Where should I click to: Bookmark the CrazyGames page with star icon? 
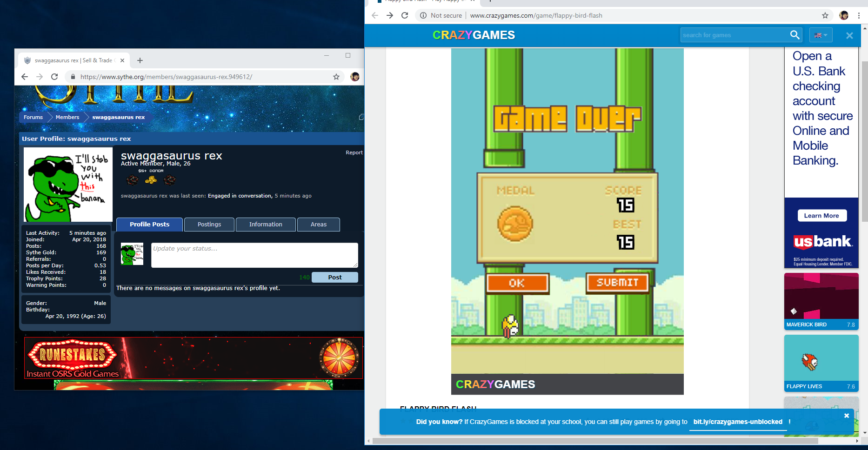pos(825,15)
